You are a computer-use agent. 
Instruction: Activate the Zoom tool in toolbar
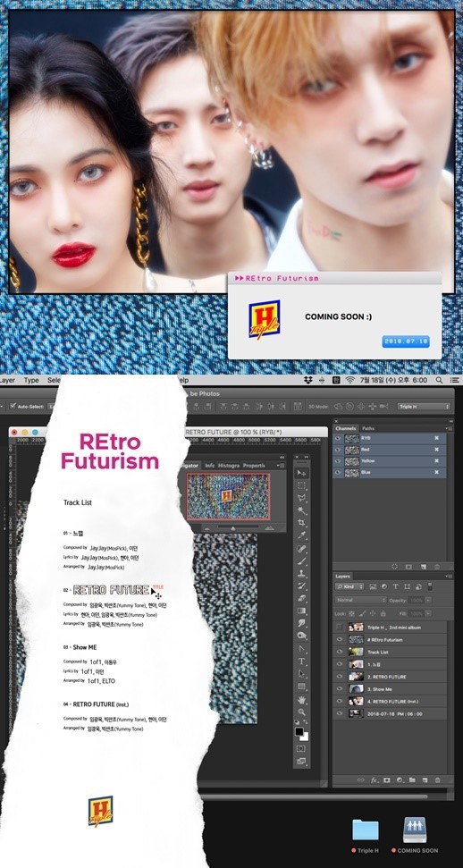tap(302, 712)
